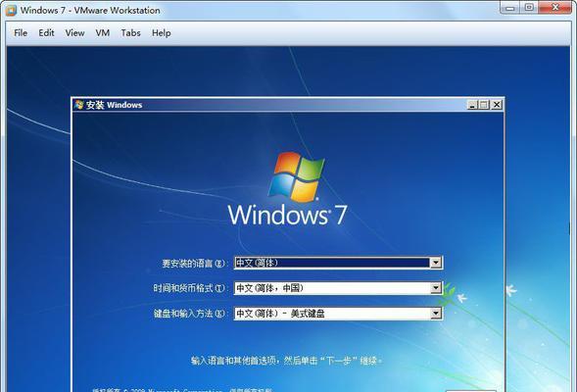Viewport: 577px width, 392px height.
Task: Click the 安装 Windows setup title icon
Action: point(78,105)
